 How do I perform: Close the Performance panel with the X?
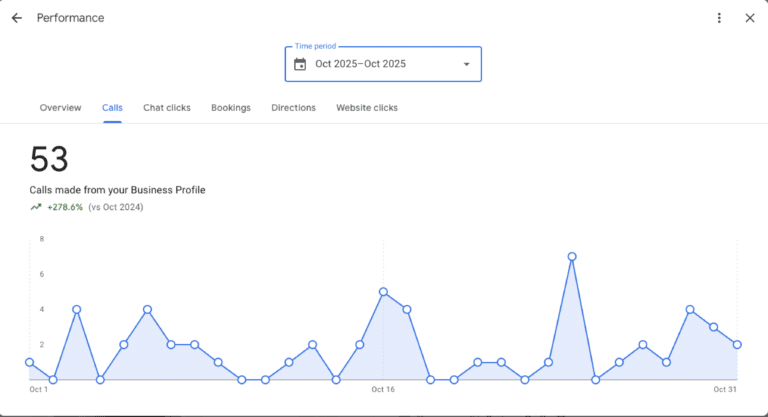pyautogui.click(x=750, y=18)
